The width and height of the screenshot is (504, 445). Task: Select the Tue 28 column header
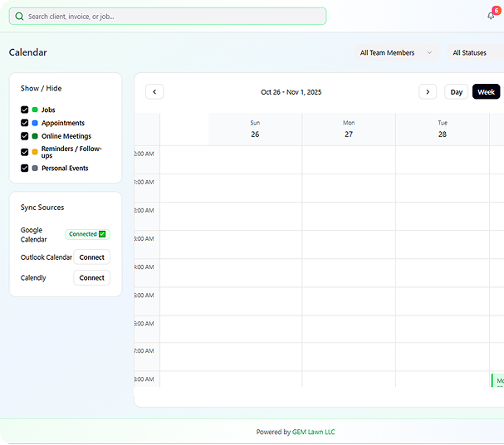click(x=443, y=130)
